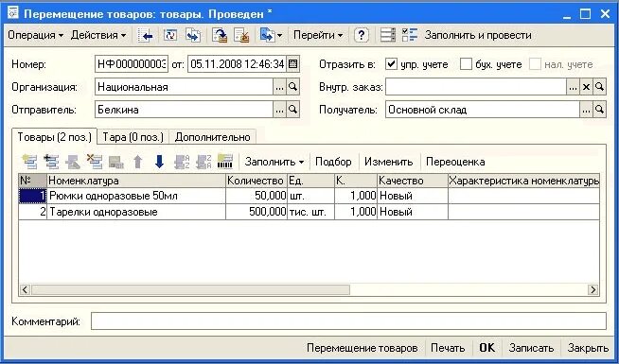Sort rows ascending A-Z icon
Viewport: 619px width, 364px height.
pyautogui.click(x=182, y=162)
